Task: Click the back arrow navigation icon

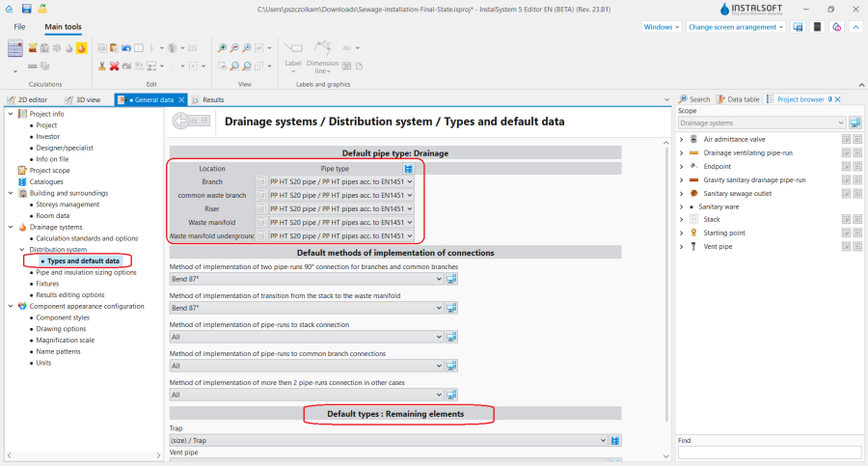Action: point(181,121)
